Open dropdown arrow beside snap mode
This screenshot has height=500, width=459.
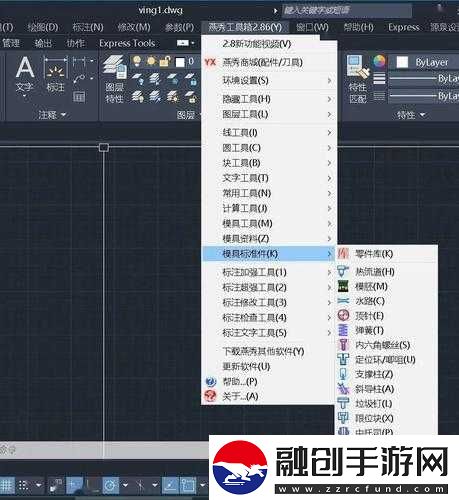click(x=39, y=485)
